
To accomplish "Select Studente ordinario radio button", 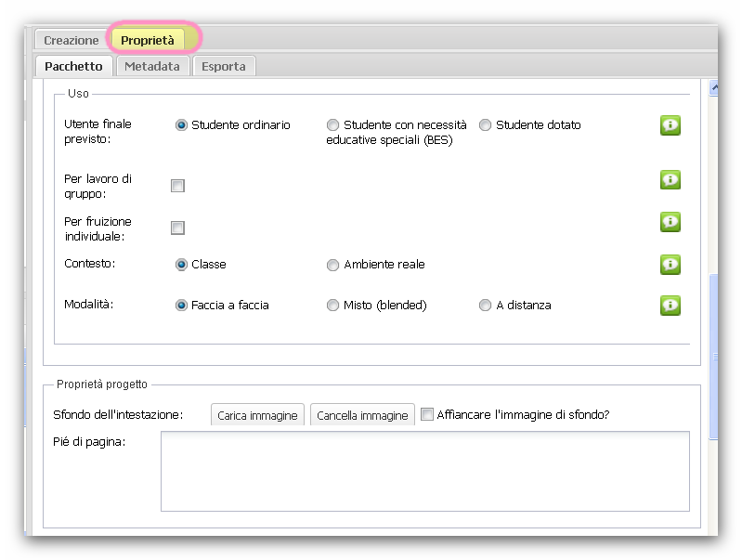I will (x=181, y=125).
